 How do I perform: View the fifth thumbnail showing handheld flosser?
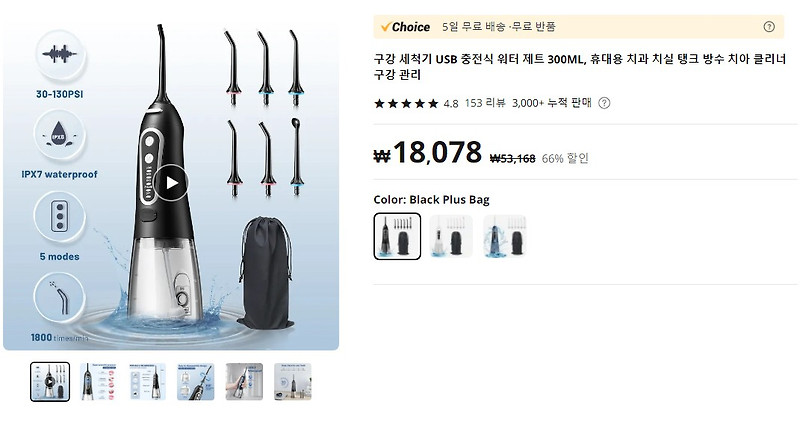[x=244, y=382]
